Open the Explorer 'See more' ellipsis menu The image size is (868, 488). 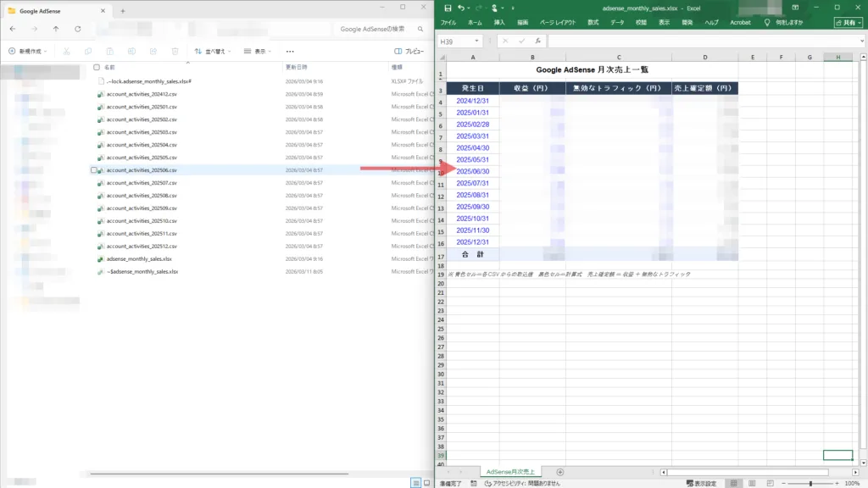click(x=290, y=51)
